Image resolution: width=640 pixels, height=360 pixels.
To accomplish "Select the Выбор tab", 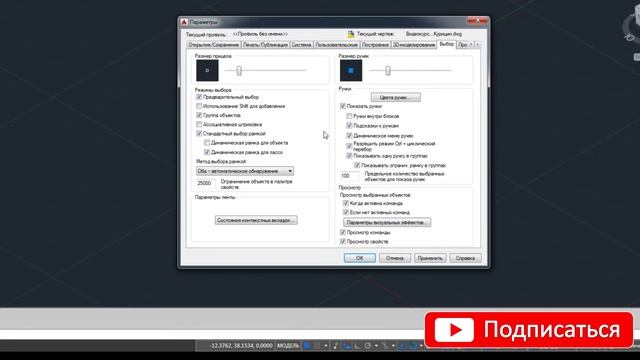I will (x=447, y=44).
